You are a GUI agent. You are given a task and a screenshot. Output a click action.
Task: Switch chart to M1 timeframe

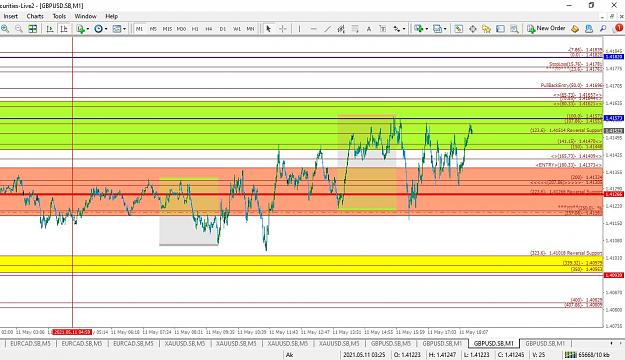coord(139,29)
